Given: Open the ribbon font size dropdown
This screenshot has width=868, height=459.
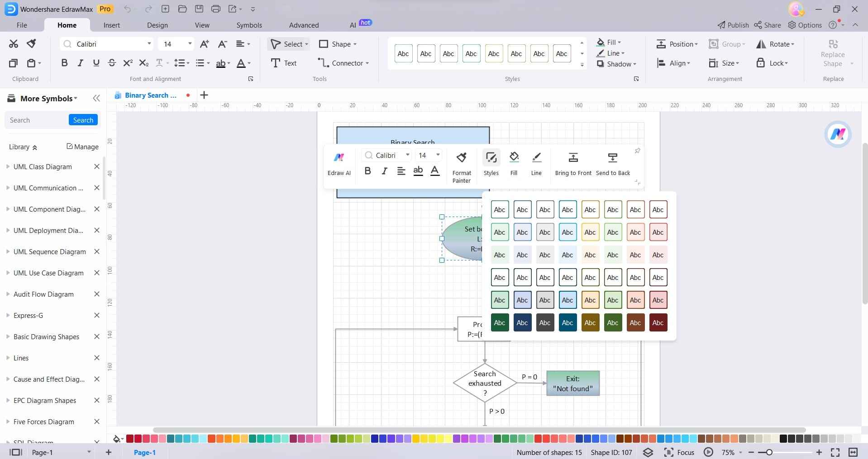Looking at the screenshot, I should tap(190, 44).
